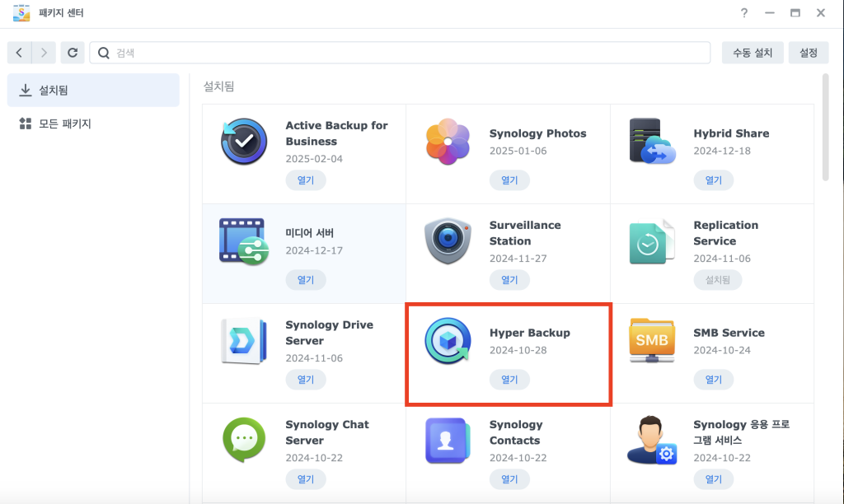Refresh the package list
This screenshot has height=504, width=844.
point(73,53)
